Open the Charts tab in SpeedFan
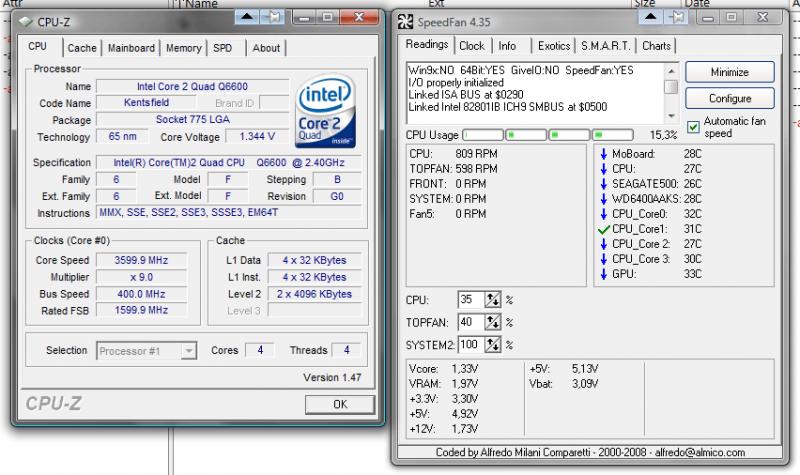Image resolution: width=800 pixels, height=475 pixels. click(656, 46)
